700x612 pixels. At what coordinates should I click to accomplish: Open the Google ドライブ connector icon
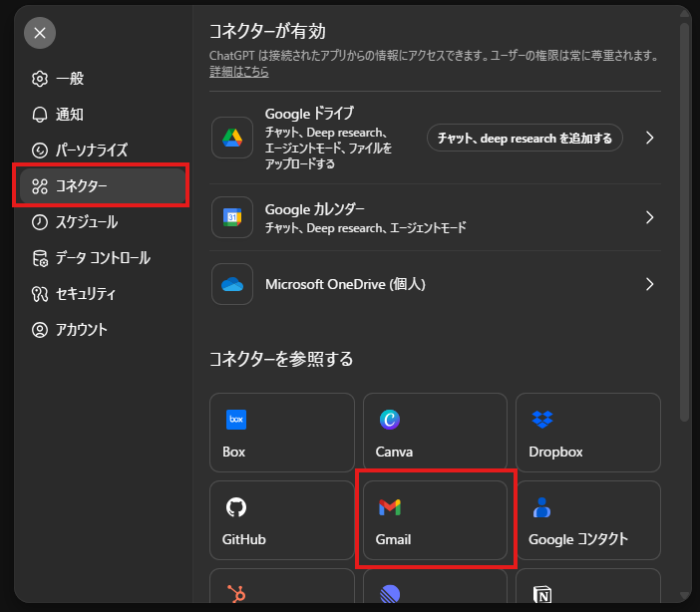click(232, 138)
